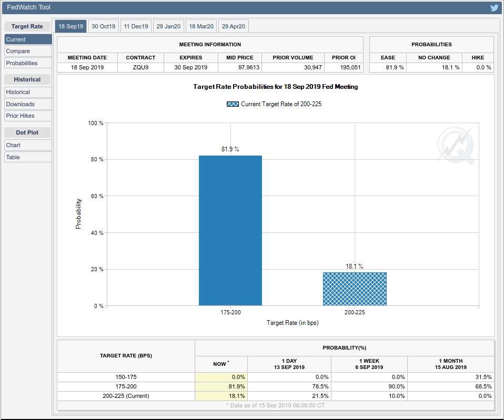Click the 200-225 x-axis label
This screenshot has height=420, width=504.
pos(355,312)
